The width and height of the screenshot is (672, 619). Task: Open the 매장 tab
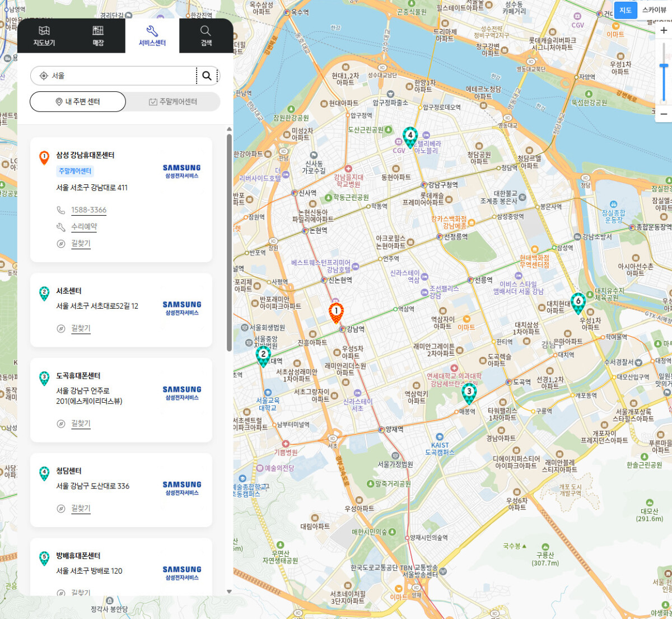tap(98, 35)
